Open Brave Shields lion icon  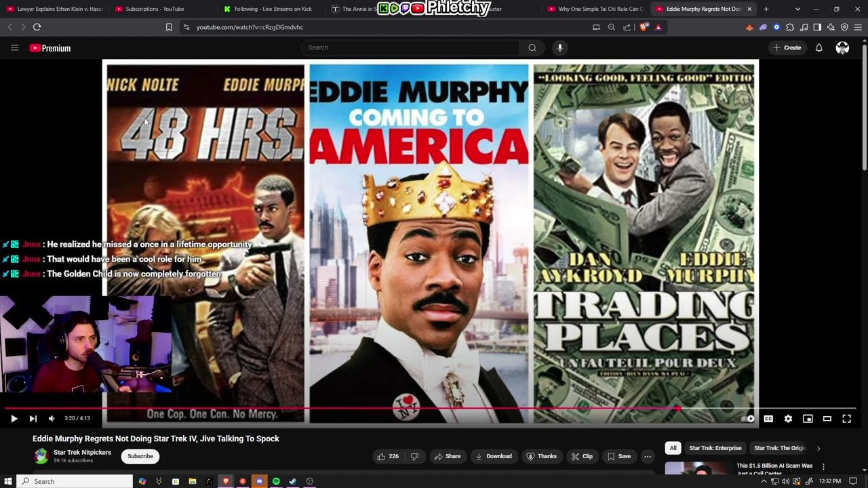[644, 27]
